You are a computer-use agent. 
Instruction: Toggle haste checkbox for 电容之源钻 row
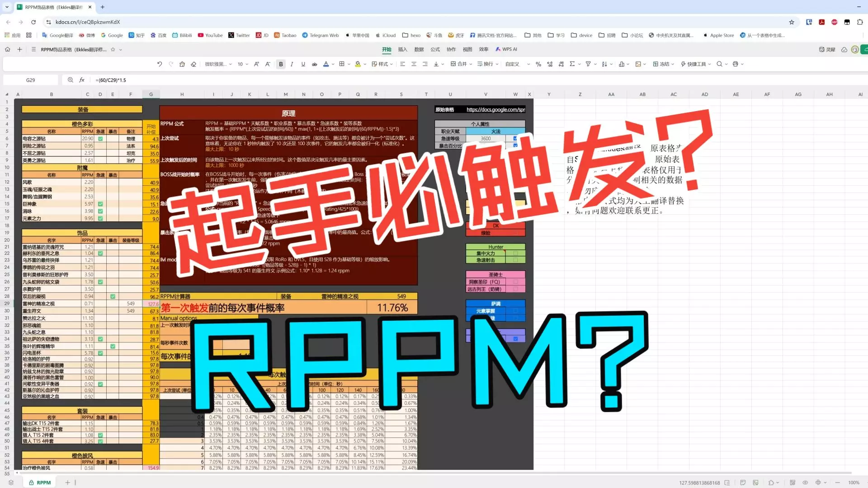(x=100, y=139)
